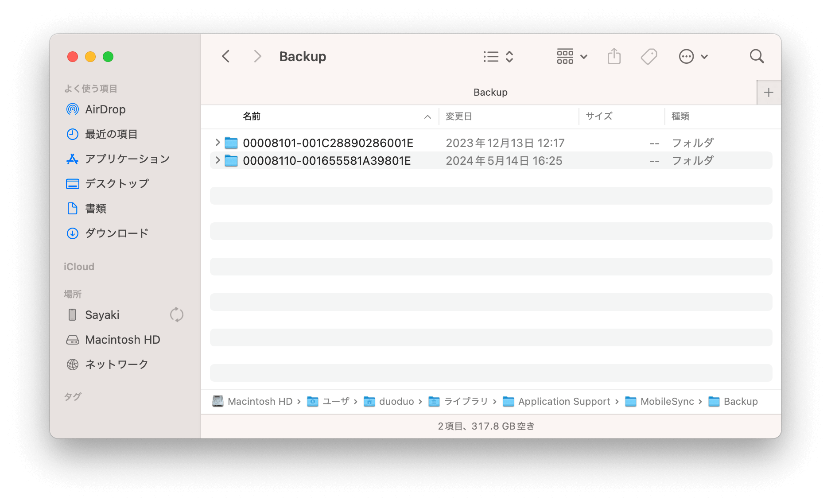Viewport: 831px width, 504px height.
Task: Select folder icon of 00008110-001655581A39801E
Action: pos(231,160)
